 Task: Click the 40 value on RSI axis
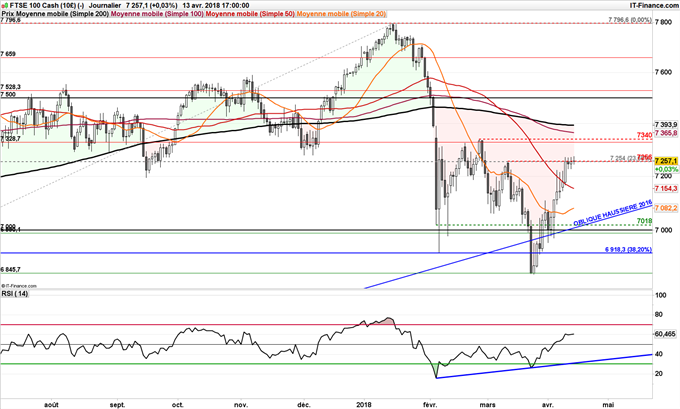click(x=659, y=354)
